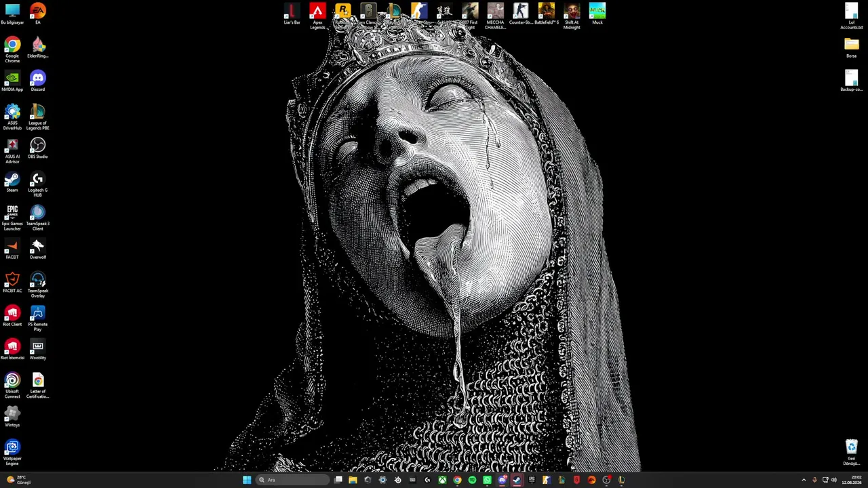This screenshot has width=868, height=488.
Task: Select the Epic Games Launcher desktop icon
Action: pyautogui.click(x=12, y=218)
